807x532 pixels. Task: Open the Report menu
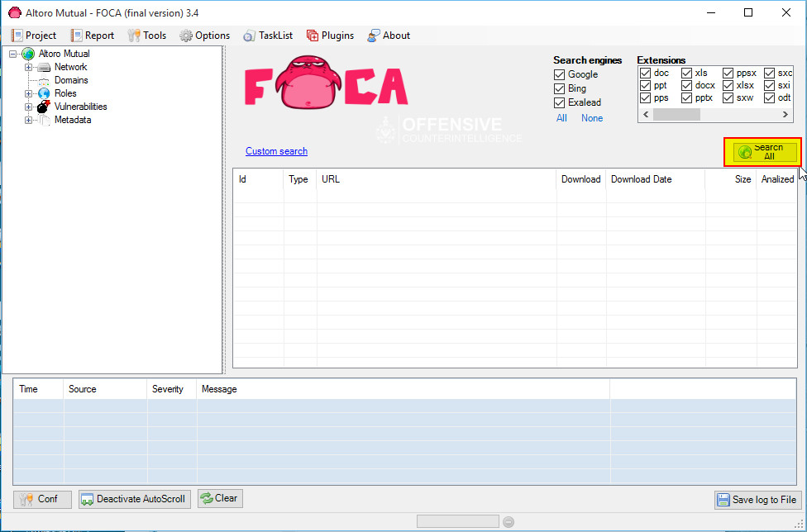93,36
